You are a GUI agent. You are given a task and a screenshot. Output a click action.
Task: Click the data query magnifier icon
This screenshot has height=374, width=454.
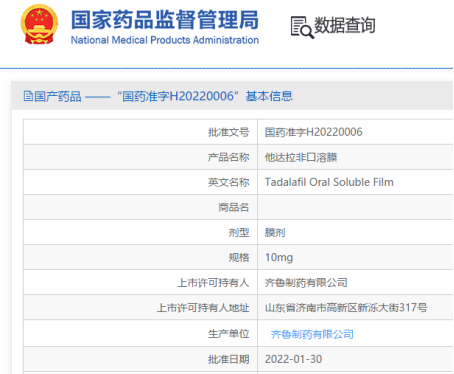pyautogui.click(x=302, y=27)
